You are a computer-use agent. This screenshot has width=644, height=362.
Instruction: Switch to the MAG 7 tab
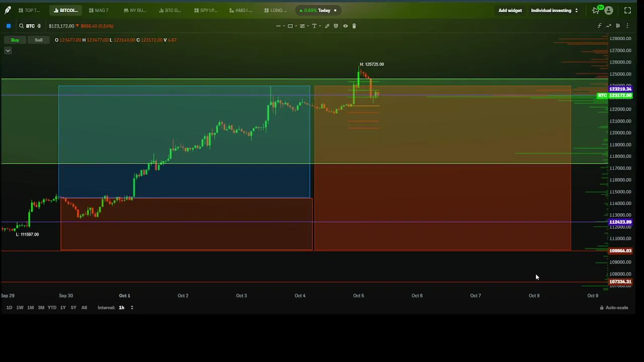coord(99,10)
